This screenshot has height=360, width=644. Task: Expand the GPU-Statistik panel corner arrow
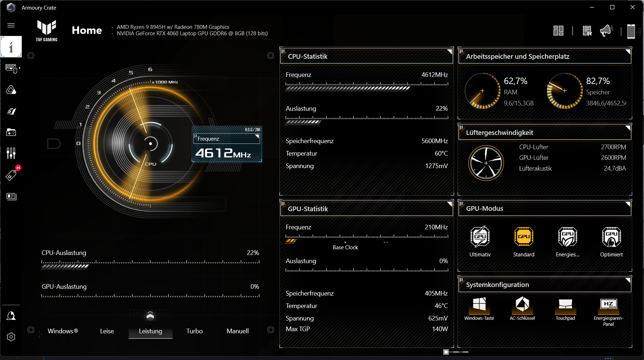coord(449,204)
